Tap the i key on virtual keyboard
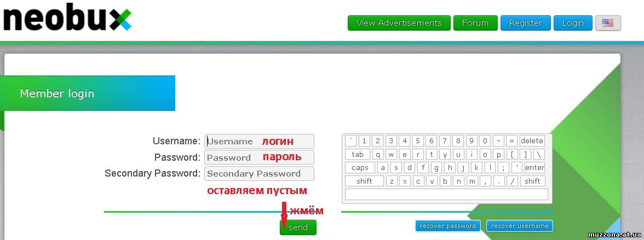644x240 pixels. 472,155
